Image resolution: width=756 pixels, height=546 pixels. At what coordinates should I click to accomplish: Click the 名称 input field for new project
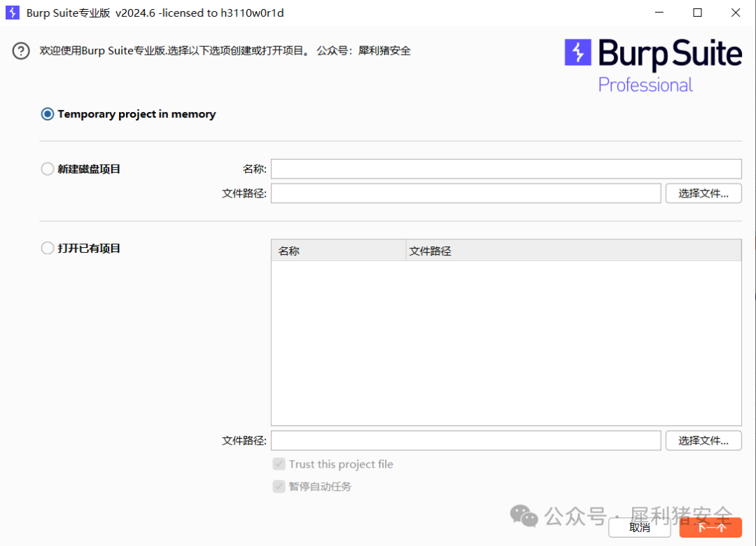(x=506, y=169)
